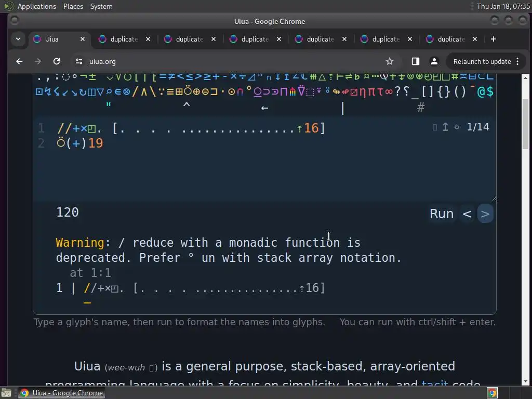
Task: Open the Chrome side panel
Action: coord(416,61)
